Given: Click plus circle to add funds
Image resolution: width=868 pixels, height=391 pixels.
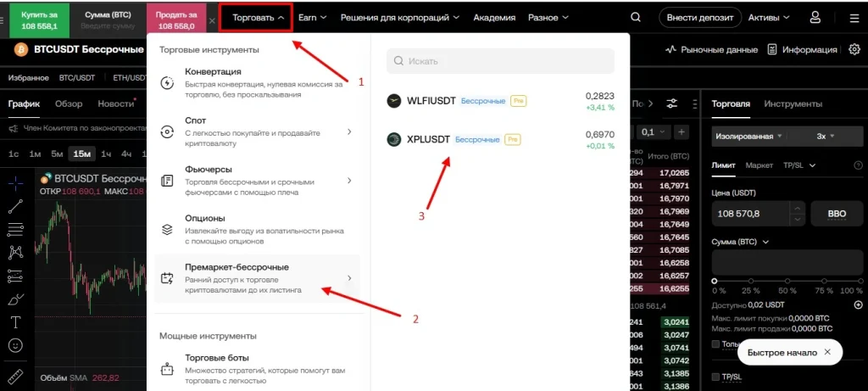Looking at the screenshot, I should 858,304.
